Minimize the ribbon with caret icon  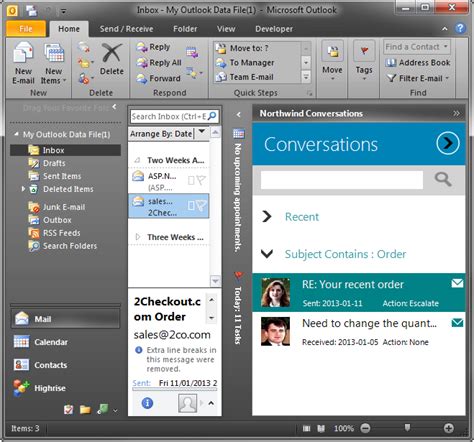click(x=445, y=29)
